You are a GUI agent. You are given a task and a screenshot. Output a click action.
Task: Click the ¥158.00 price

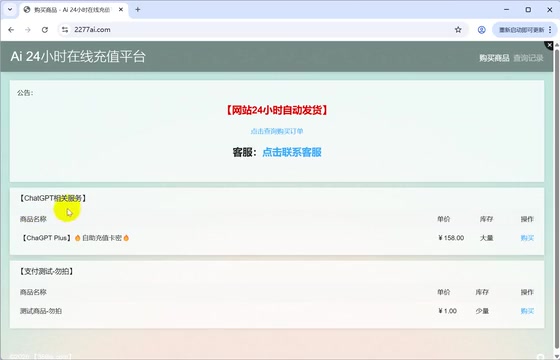coord(451,238)
